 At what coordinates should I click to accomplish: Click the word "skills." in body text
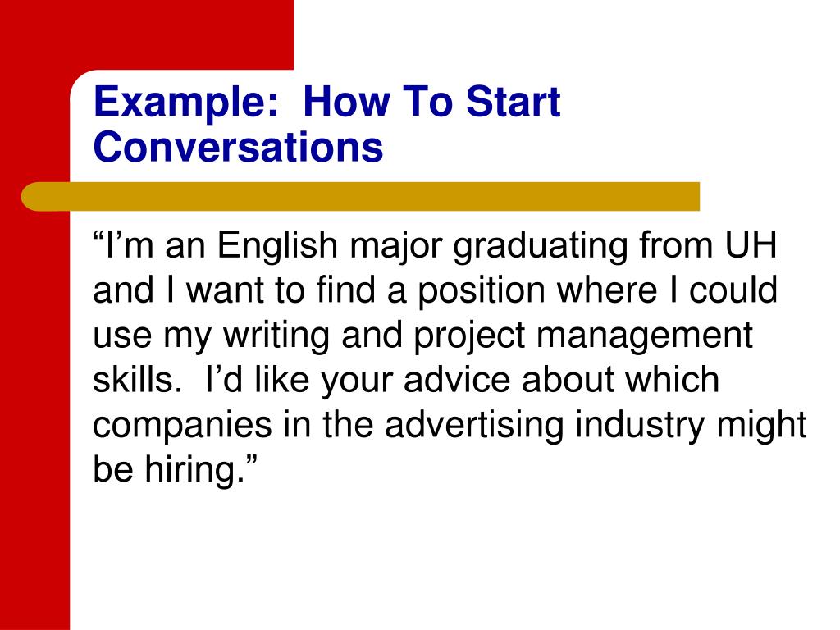[x=132, y=381]
